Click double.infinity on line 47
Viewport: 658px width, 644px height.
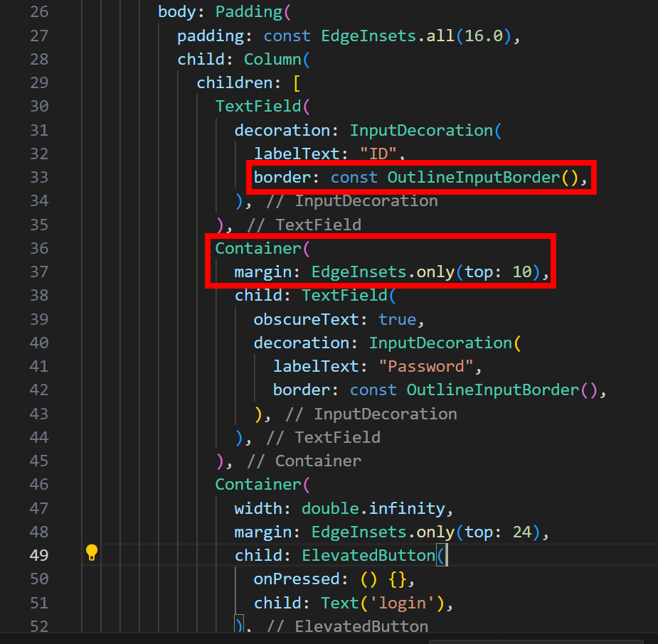click(x=373, y=508)
